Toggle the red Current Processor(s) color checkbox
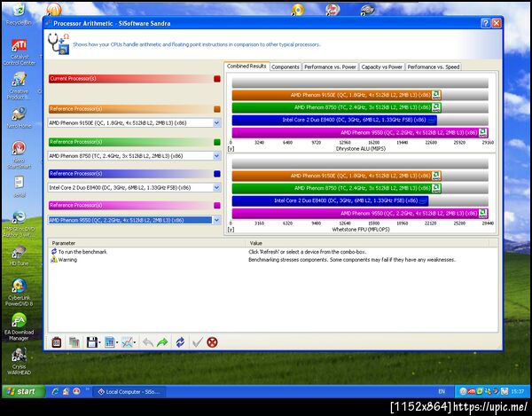 217,79
